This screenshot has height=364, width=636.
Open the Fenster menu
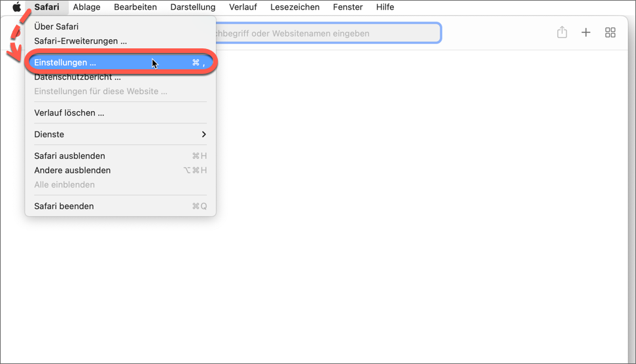pos(348,7)
